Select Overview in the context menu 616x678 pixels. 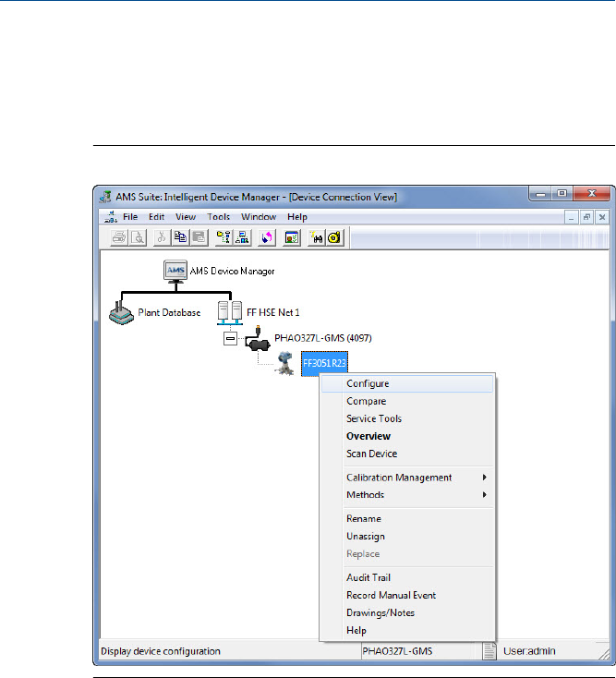coord(406,436)
